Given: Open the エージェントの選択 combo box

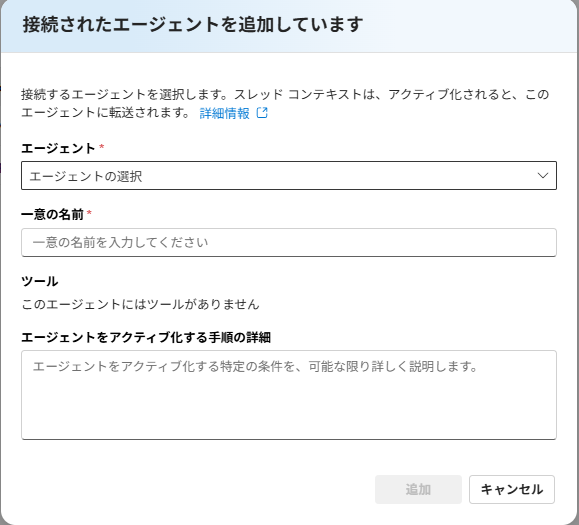Looking at the screenshot, I should pyautogui.click(x=289, y=175).
